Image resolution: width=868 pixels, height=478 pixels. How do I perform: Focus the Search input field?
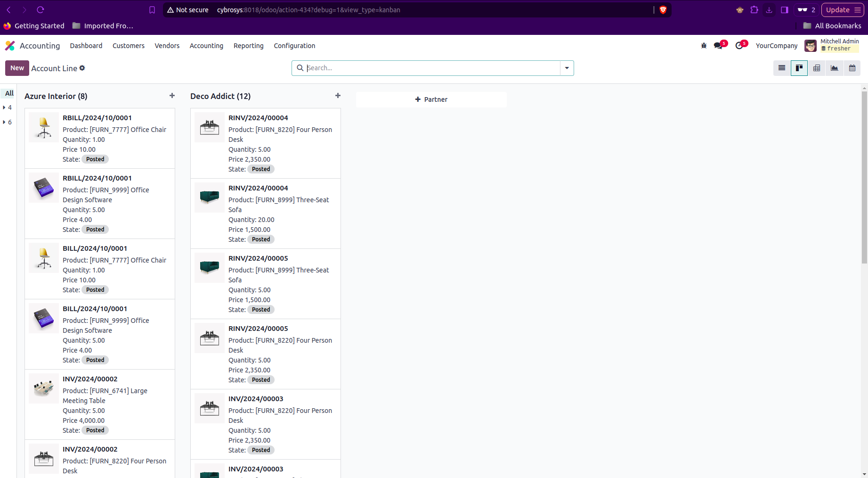[432, 68]
